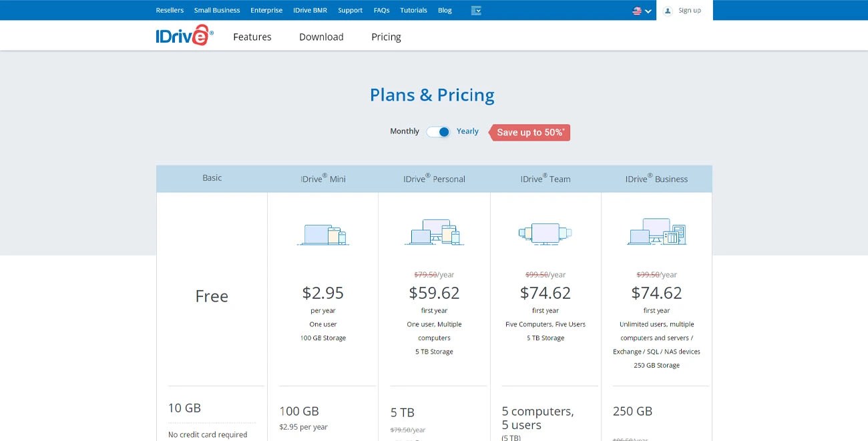Open the Support link
Screen dimensions: 868x441
(350, 10)
